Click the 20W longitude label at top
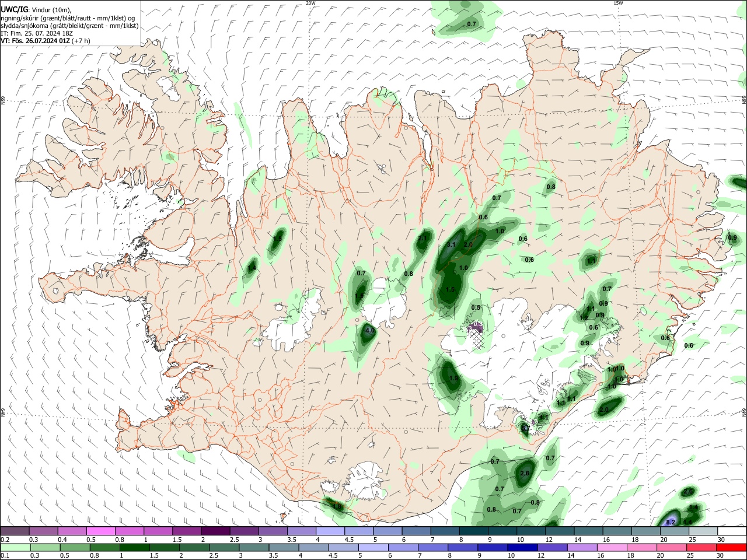 [x=310, y=3]
